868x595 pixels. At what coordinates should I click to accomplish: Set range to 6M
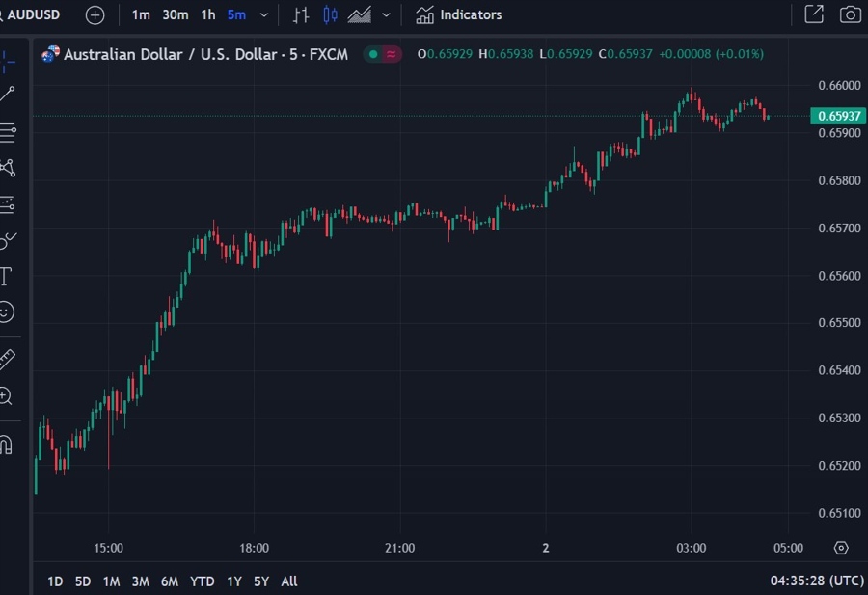tap(170, 581)
